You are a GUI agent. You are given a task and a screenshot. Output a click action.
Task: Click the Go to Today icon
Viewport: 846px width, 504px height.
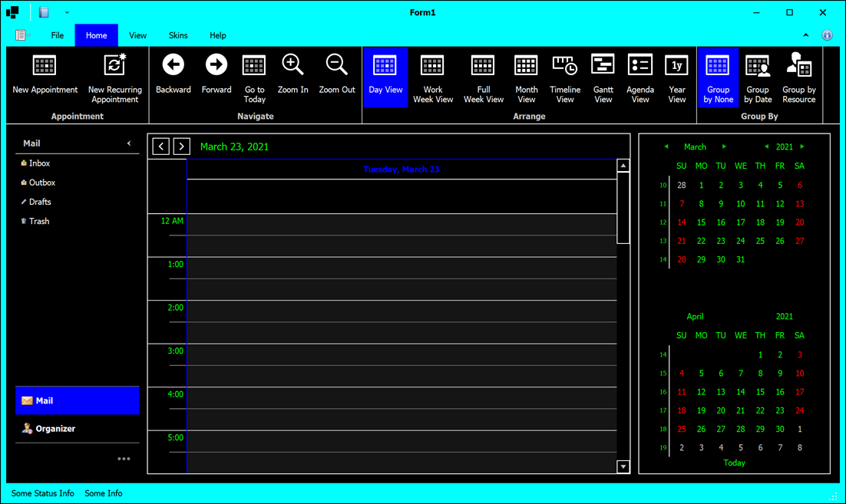[254, 66]
